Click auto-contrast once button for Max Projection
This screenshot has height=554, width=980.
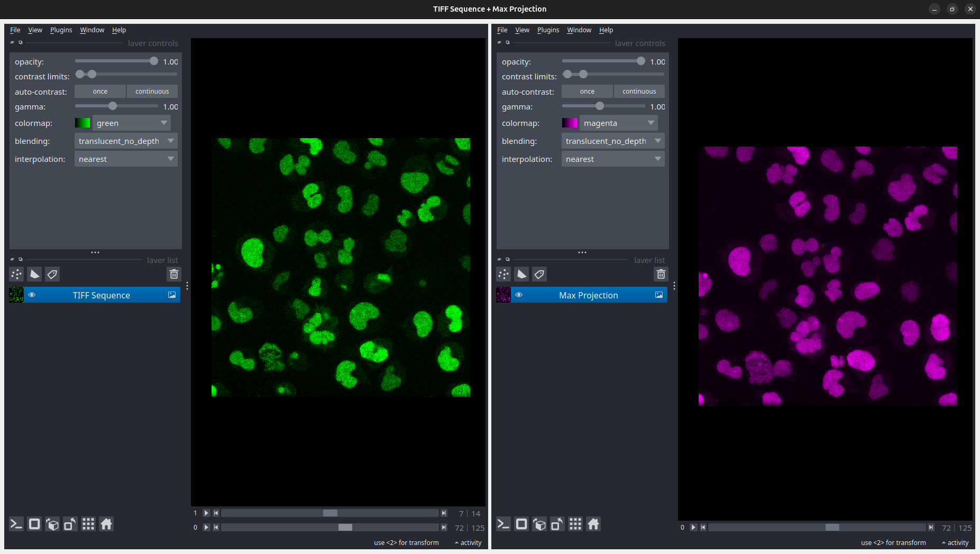pyautogui.click(x=587, y=92)
